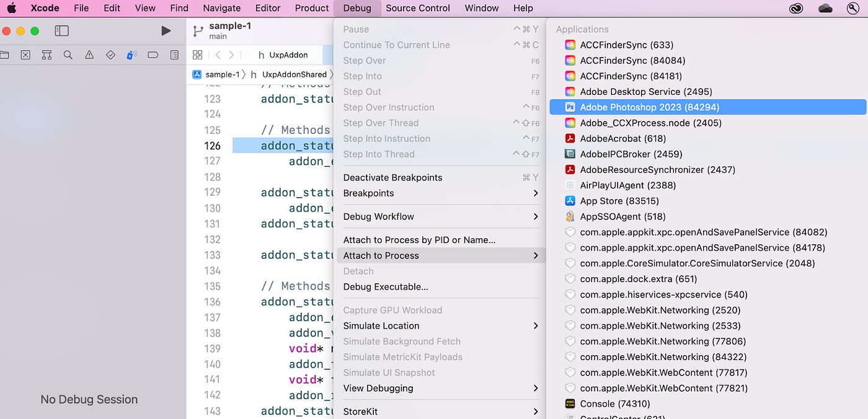
Task: Open the Source Control navigator icon
Action: click(25, 55)
